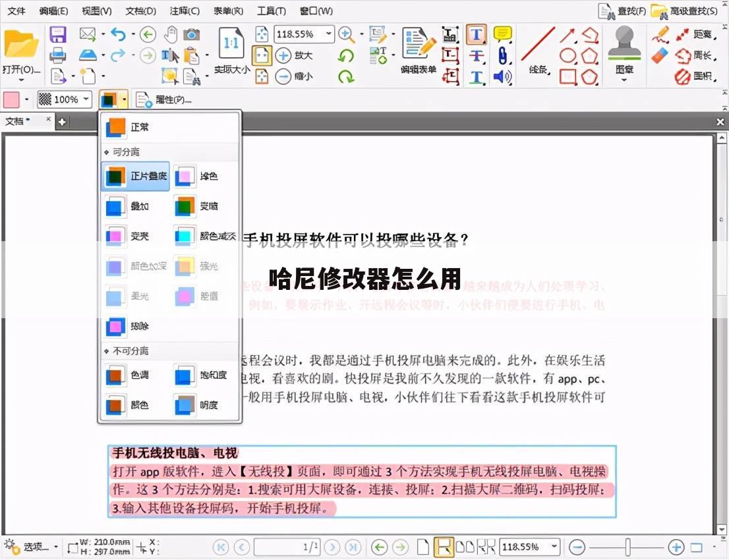The height and width of the screenshot is (560, 729).
Task: Select the Rectangle shape tool
Action: (x=568, y=76)
